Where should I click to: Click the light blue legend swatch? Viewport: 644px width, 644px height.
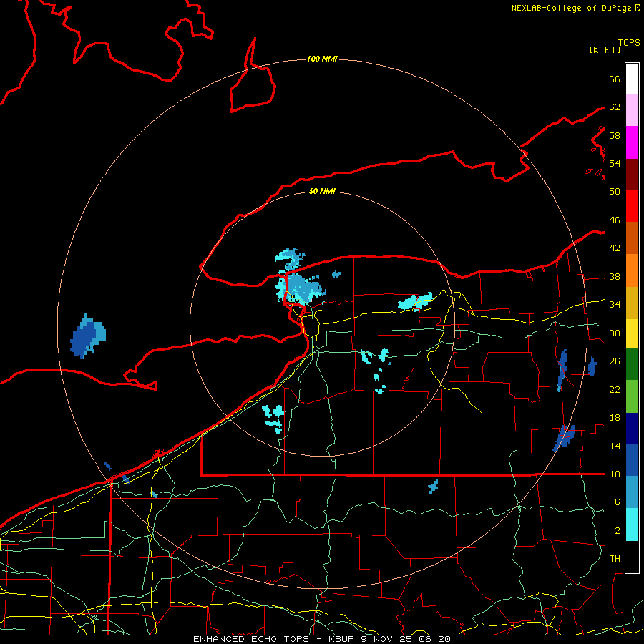pyautogui.click(x=632, y=492)
